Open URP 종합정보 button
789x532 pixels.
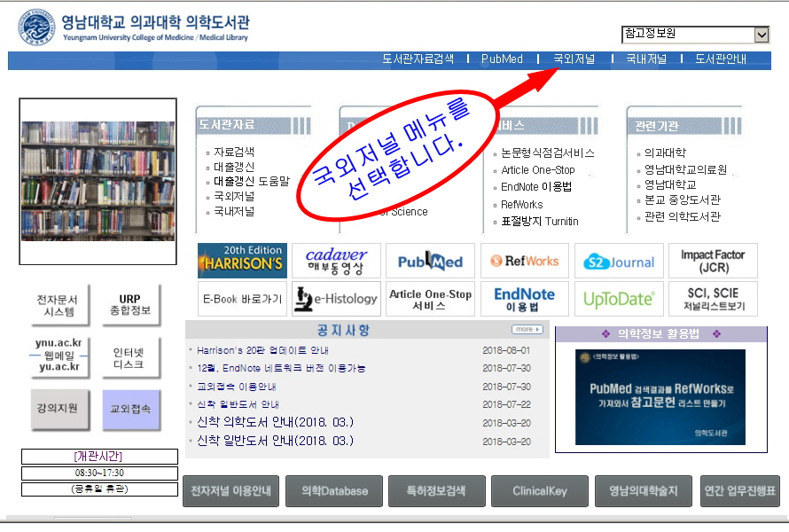130,305
